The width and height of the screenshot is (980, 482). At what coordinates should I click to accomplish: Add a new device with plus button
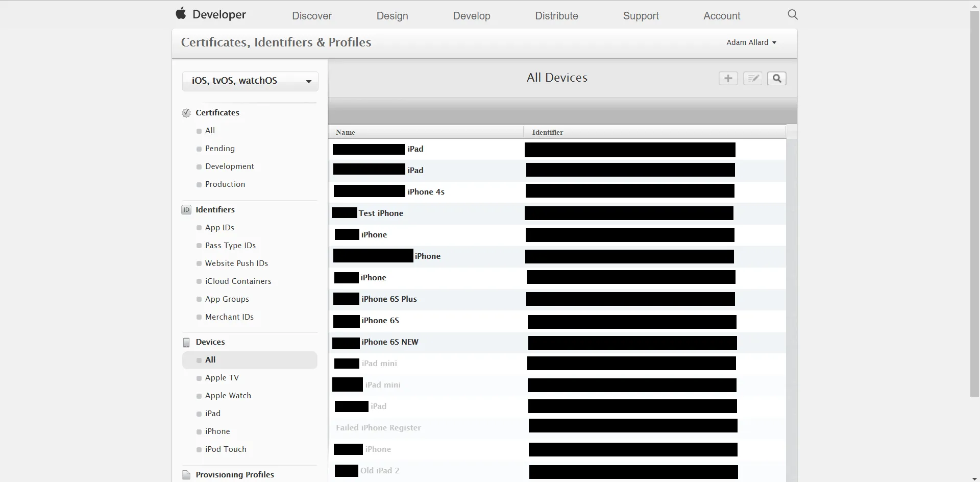728,78
